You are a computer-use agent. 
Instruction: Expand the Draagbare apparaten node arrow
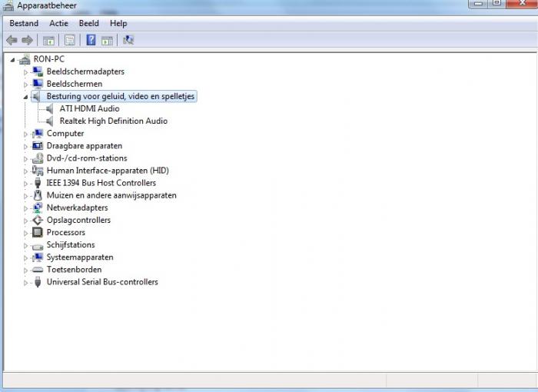click(25, 146)
